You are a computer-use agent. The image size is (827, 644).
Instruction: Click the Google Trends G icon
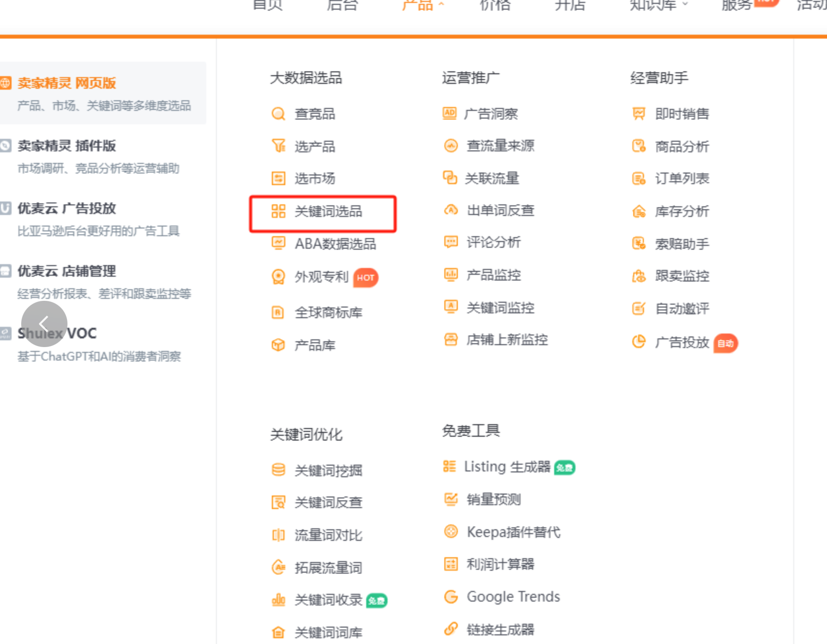click(451, 597)
